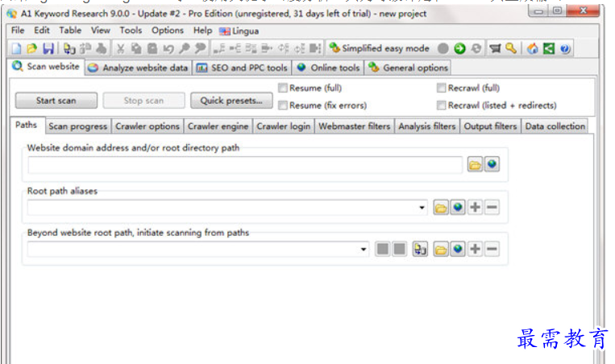Open project using yellow folder toolbar icon
615x364 pixels.
pyautogui.click(x=31, y=48)
